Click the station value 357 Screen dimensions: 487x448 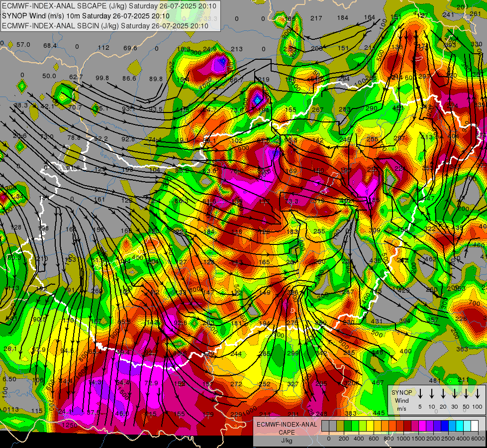pyautogui.click(x=432, y=319)
